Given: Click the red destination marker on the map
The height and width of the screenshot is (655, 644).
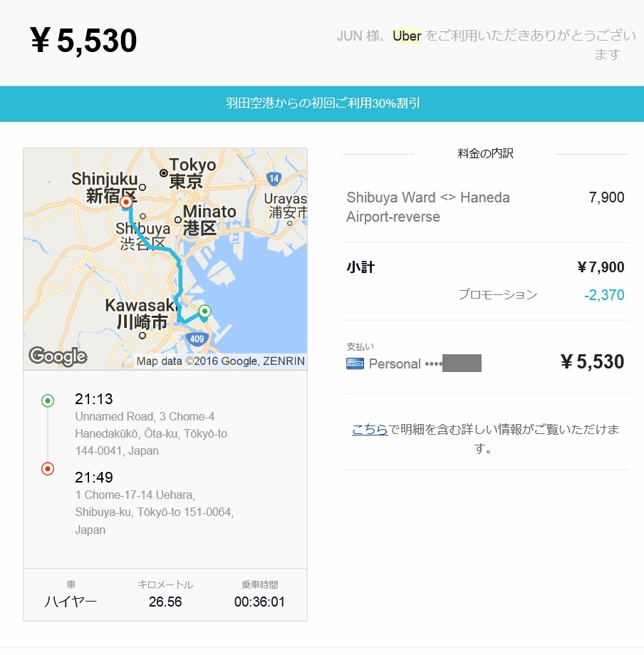Looking at the screenshot, I should (126, 203).
